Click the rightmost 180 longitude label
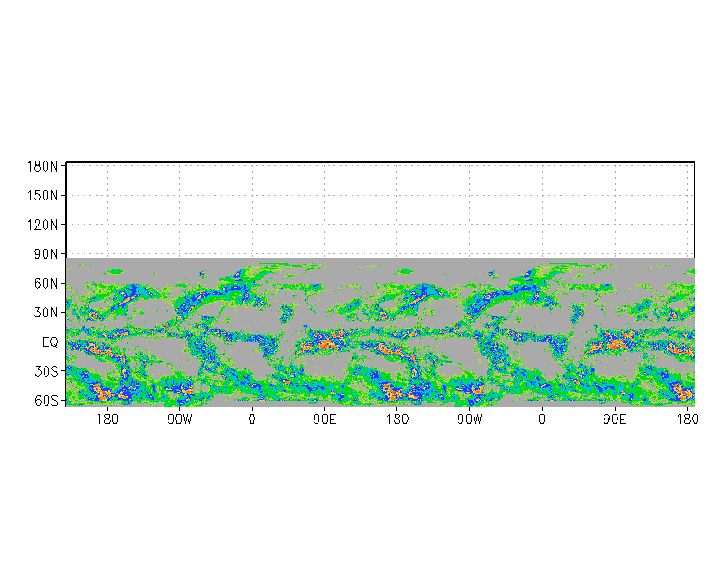This screenshot has height=568, width=728. pyautogui.click(x=687, y=420)
